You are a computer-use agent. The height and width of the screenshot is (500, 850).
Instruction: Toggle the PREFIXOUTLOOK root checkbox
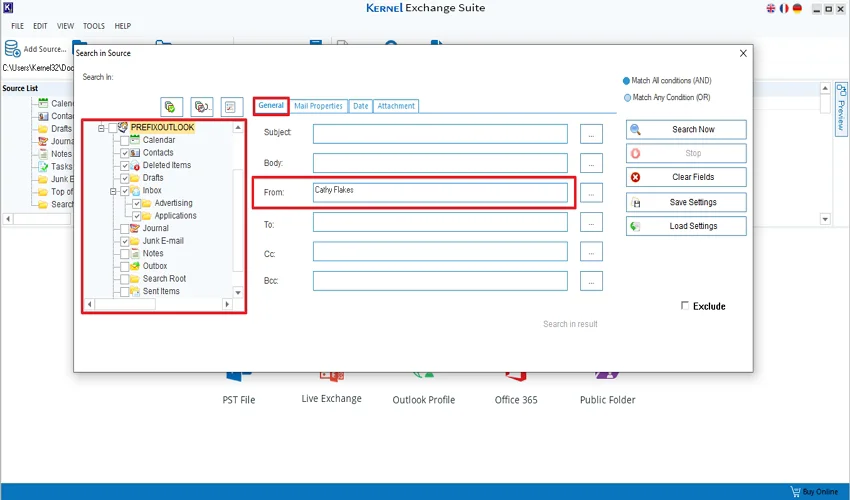click(113, 128)
